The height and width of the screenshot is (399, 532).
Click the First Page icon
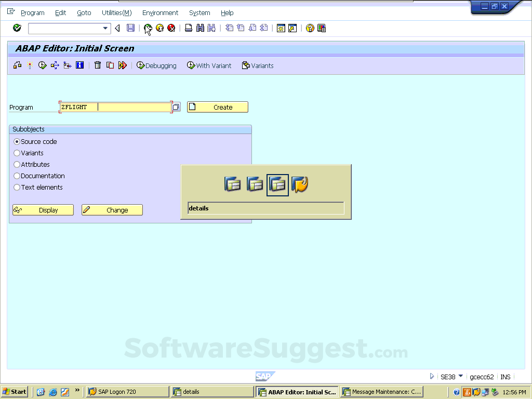tap(229, 28)
